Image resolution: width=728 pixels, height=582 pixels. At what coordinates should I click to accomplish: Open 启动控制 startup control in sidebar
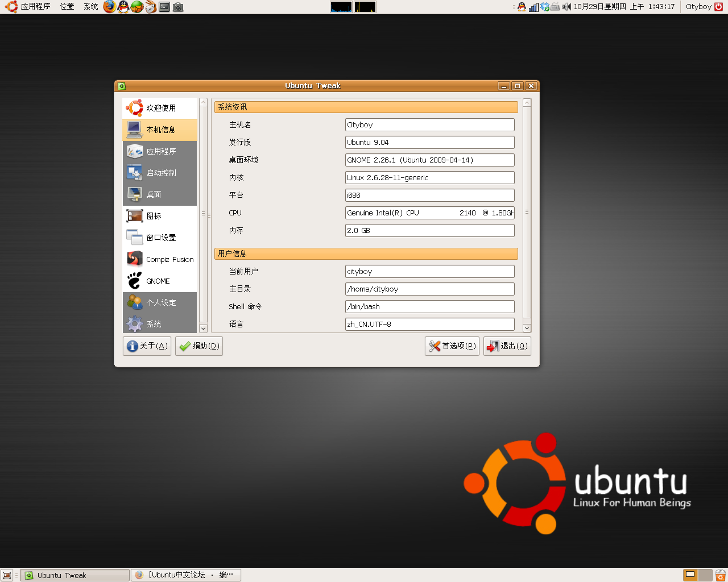click(160, 173)
